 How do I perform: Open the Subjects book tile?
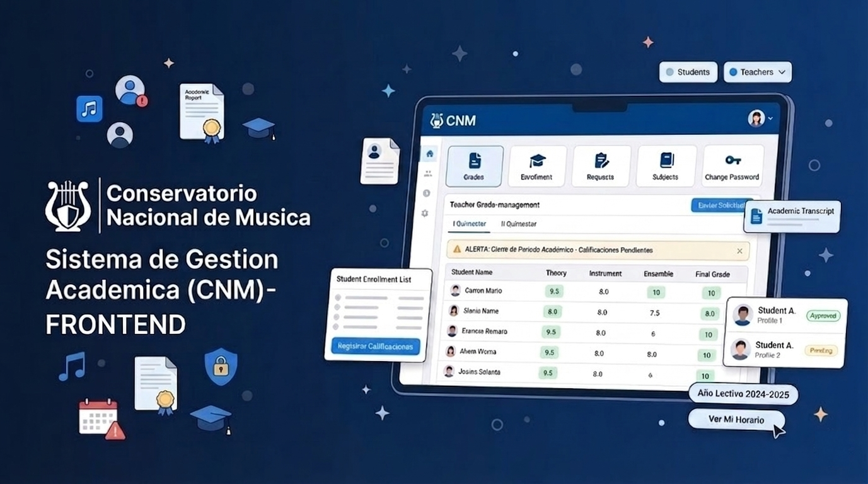[x=666, y=166]
